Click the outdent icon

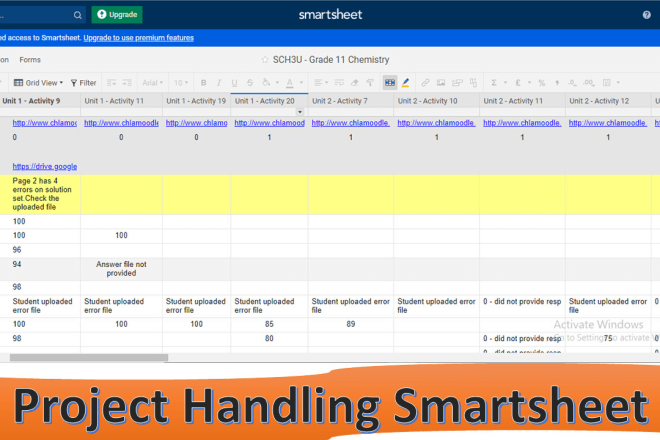[112, 83]
